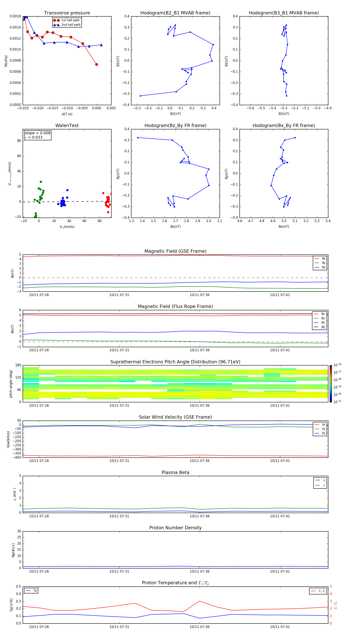This screenshot has width=351, height=644.
Task: Click the 'Solar Wind Velocity (GSE Frame)' title
Action: pos(175,417)
